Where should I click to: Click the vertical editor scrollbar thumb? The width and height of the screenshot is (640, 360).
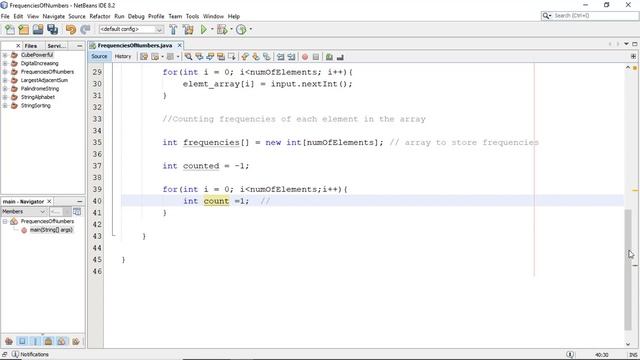pos(628,269)
